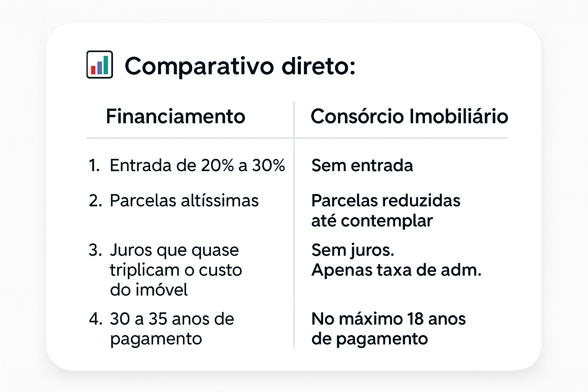Click list number 2
This screenshot has height=392, width=588.
[95, 201]
